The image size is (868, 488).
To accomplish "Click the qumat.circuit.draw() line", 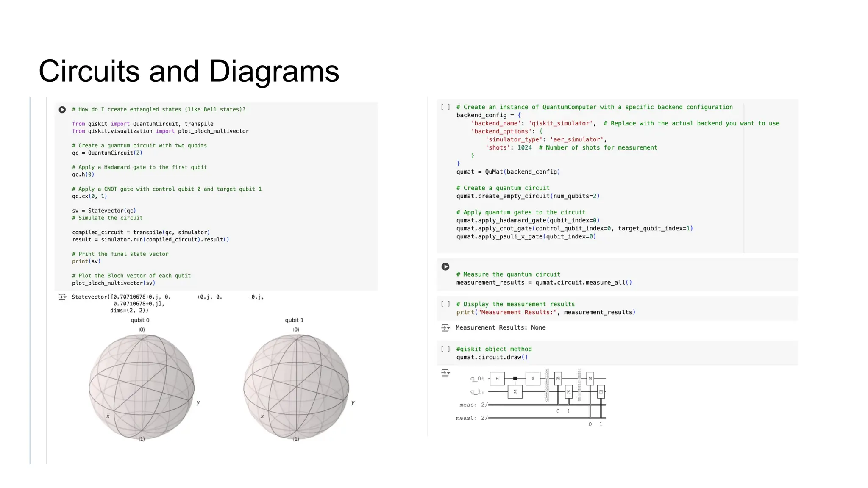I will pos(492,357).
